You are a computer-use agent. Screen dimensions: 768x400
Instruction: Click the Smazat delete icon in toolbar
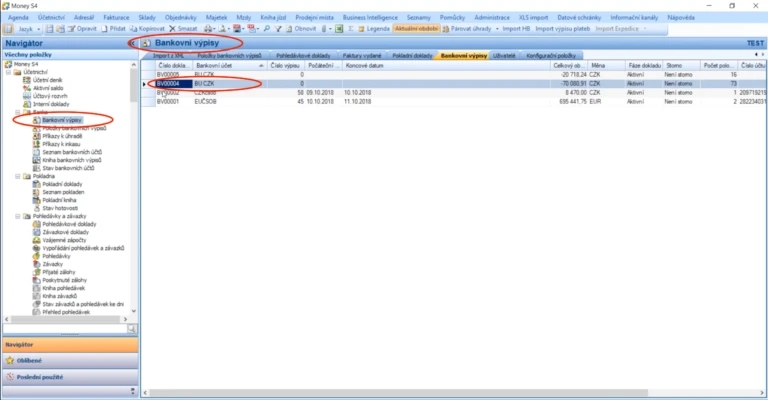pos(172,29)
